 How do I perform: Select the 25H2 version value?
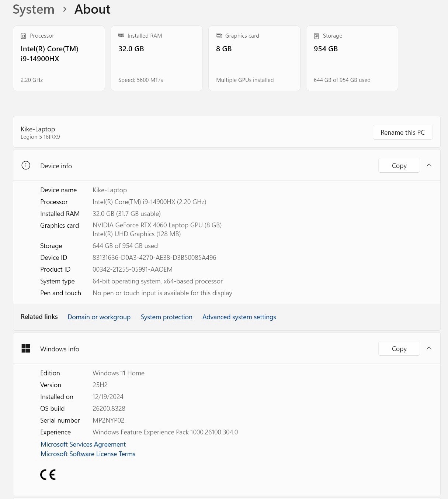tap(100, 385)
